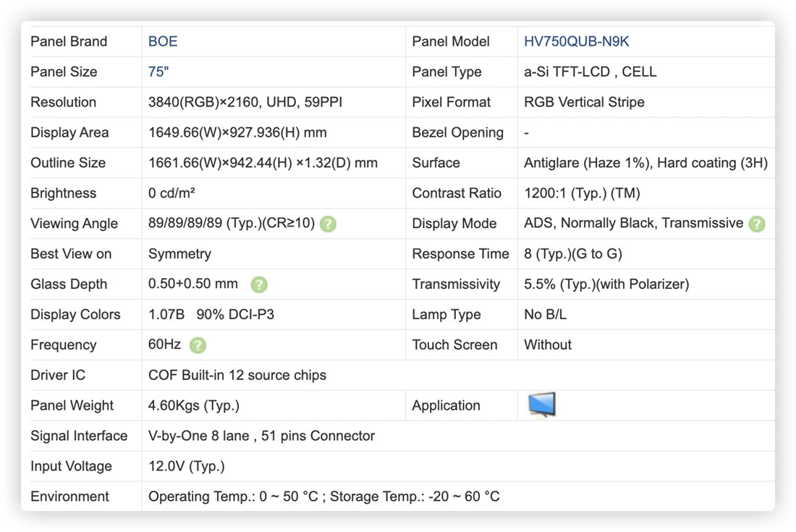Select the pixel format value RGB Vertical Stripe

[x=584, y=102]
